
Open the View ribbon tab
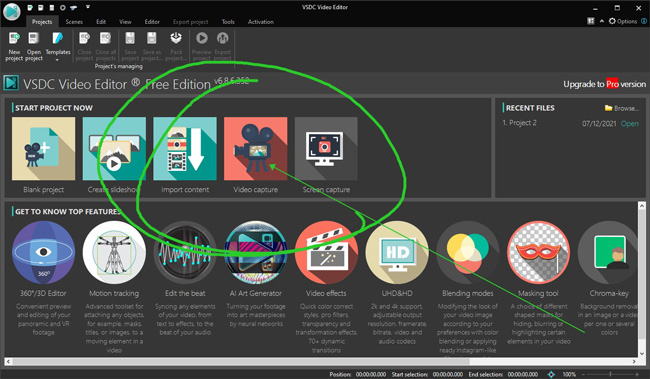125,22
